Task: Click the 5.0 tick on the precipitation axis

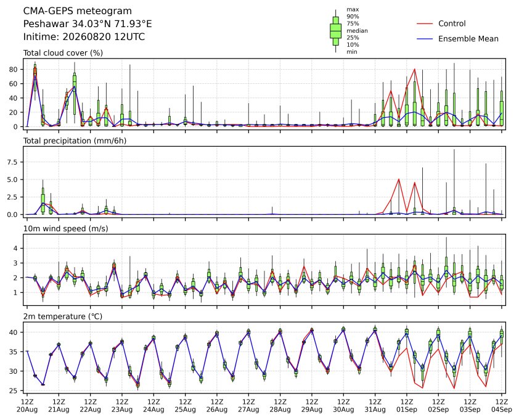Action: click(x=15, y=179)
